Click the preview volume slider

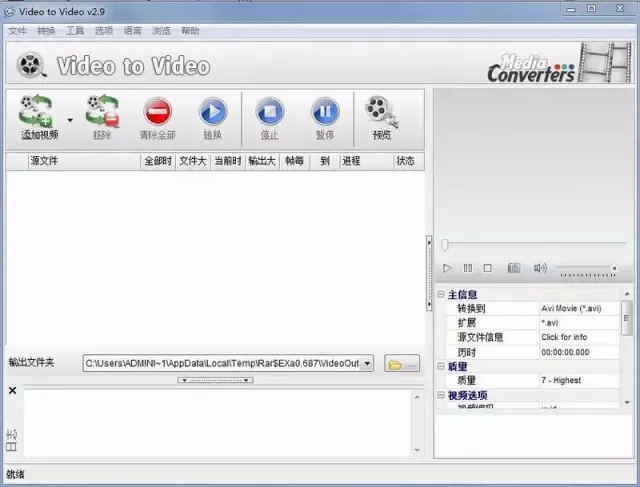click(587, 268)
